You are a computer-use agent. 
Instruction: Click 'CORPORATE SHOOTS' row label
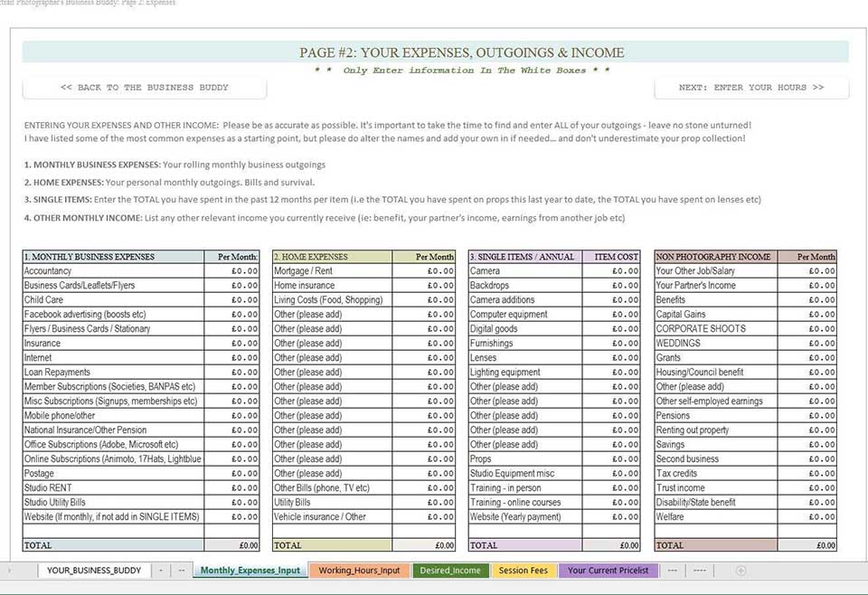click(x=701, y=329)
